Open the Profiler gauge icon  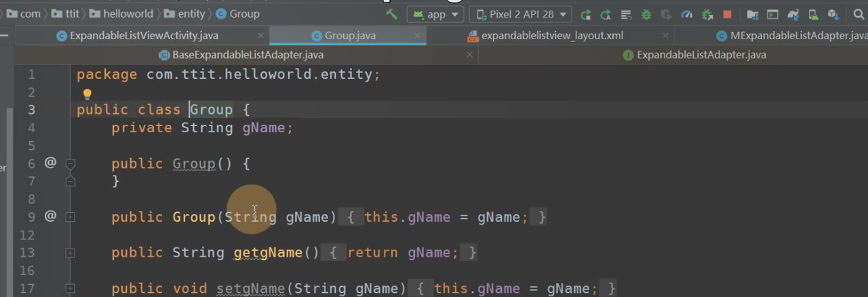(687, 14)
